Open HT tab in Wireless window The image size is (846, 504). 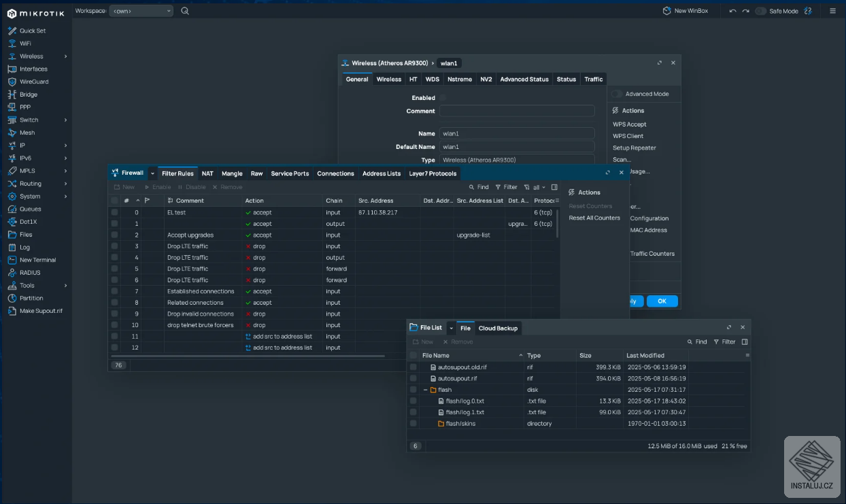(x=413, y=79)
